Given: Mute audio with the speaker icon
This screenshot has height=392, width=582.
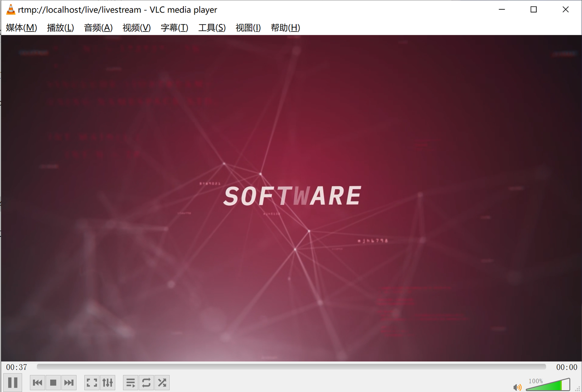Looking at the screenshot, I should coord(518,387).
